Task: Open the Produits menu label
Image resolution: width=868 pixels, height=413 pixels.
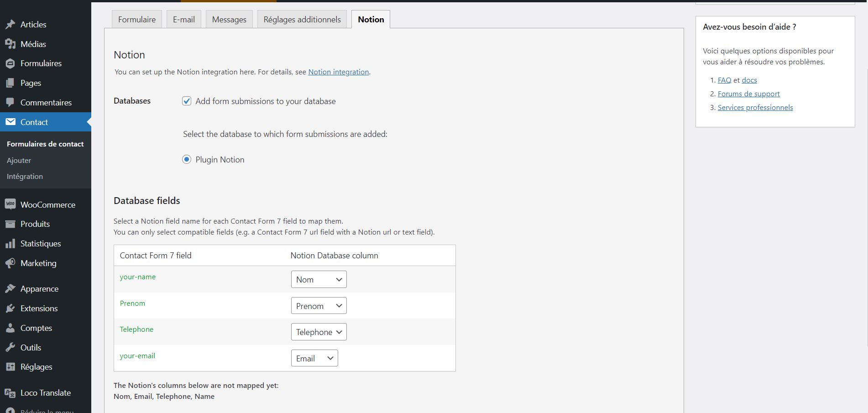Action: tap(35, 224)
